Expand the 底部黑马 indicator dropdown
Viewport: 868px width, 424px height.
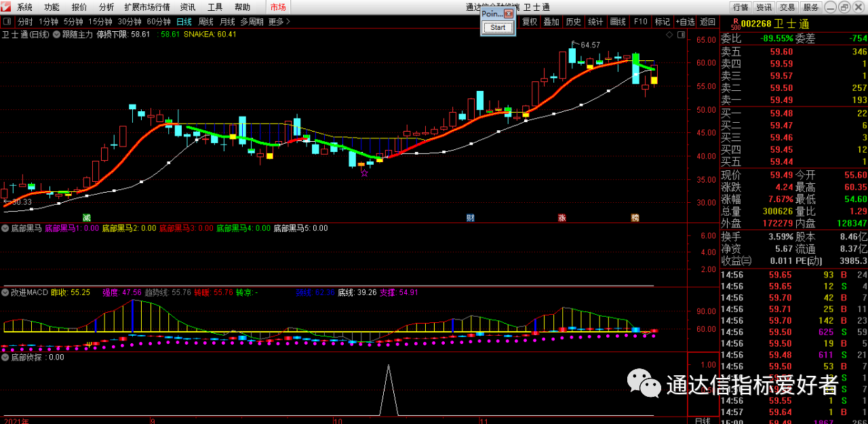(6, 228)
